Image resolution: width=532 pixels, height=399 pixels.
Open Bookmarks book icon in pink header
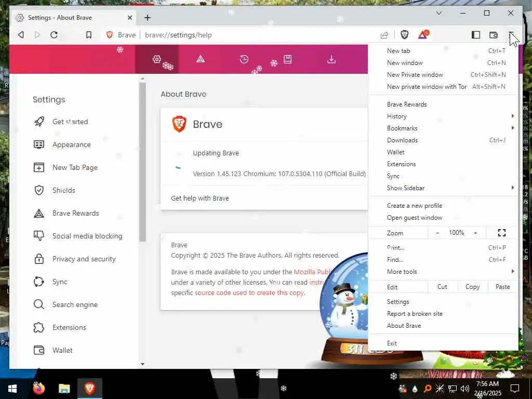[288, 59]
